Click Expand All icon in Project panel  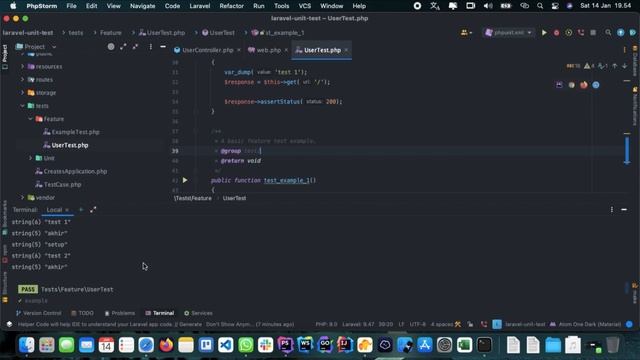point(123,47)
